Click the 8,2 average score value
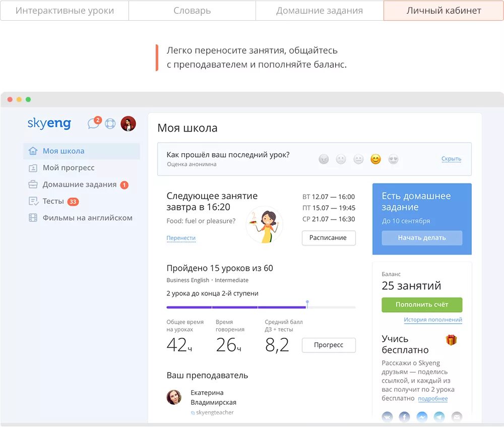 pos(277,345)
